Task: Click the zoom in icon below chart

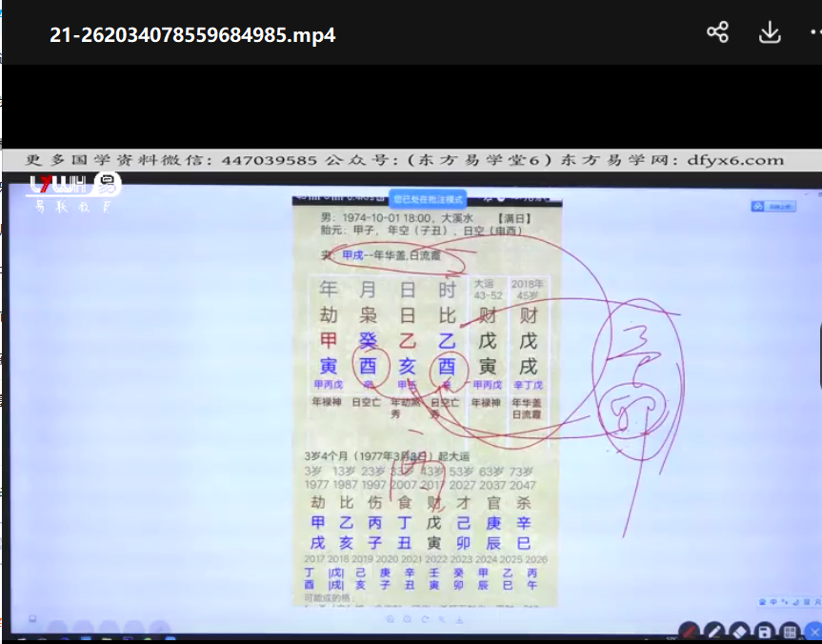Action: [x=390, y=618]
